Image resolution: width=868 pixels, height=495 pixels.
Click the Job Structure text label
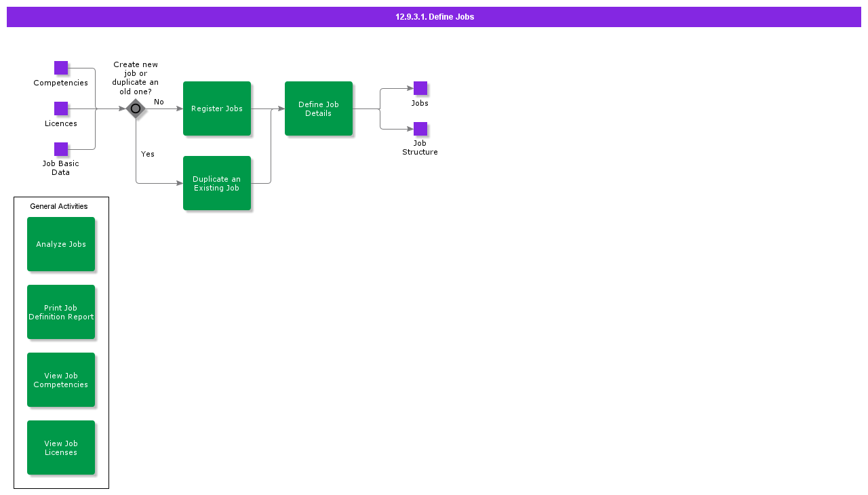[x=420, y=147]
